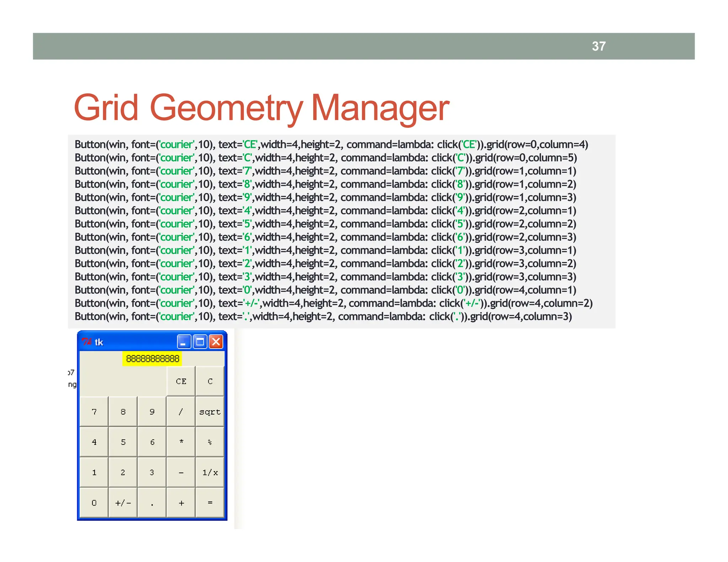Image resolution: width=728 pixels, height=562 pixels.
Task: Tap the 8 key on calculator
Action: 123,412
